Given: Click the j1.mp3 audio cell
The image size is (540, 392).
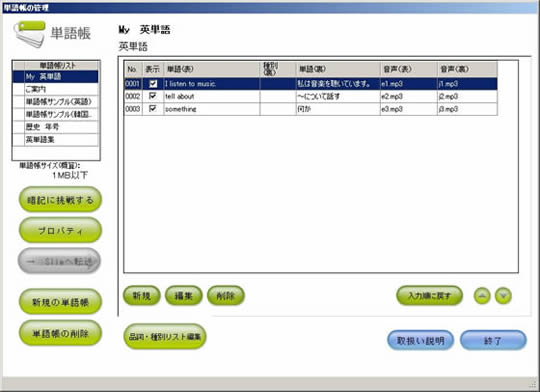Looking at the screenshot, I should click(x=467, y=84).
